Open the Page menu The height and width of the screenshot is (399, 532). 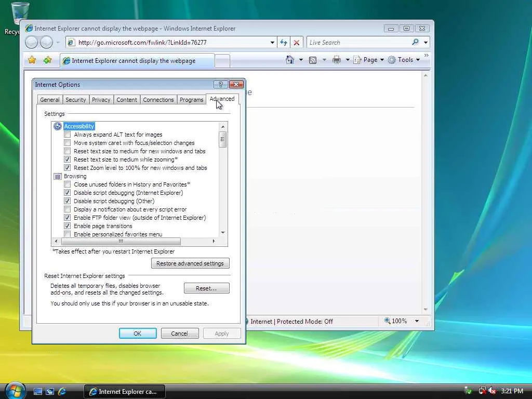click(368, 60)
